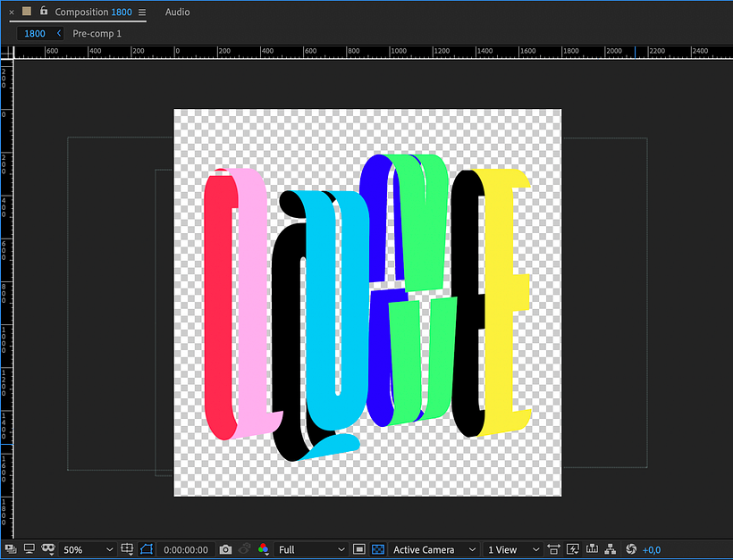
Task: Toggle the viewer lock icon
Action: click(x=44, y=11)
